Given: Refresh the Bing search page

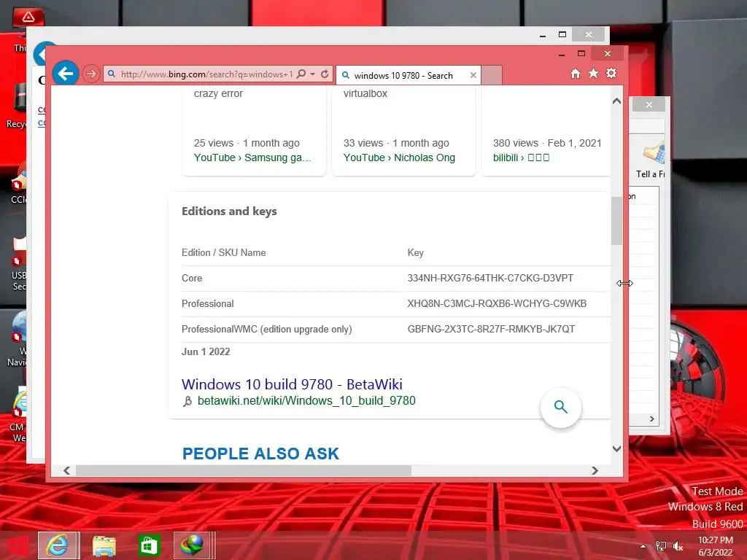Looking at the screenshot, I should coord(325,74).
